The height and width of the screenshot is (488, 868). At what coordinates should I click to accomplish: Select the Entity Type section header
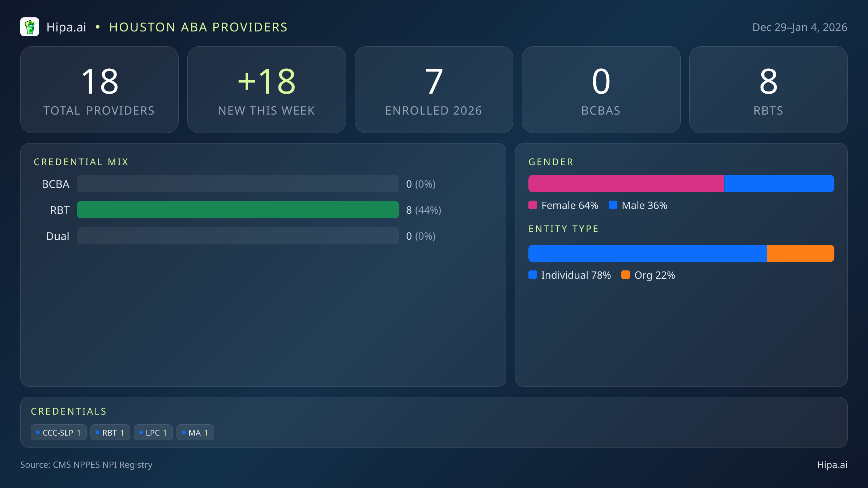click(x=563, y=228)
